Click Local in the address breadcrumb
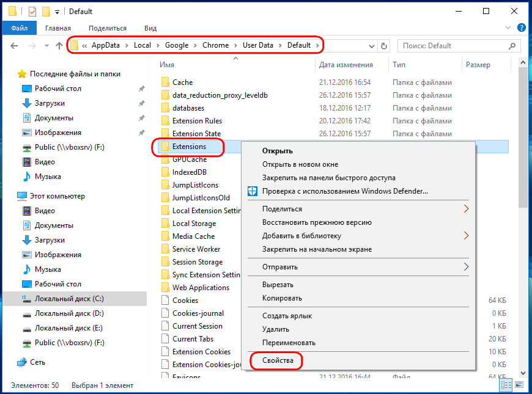This screenshot has height=394, width=532. [142, 45]
